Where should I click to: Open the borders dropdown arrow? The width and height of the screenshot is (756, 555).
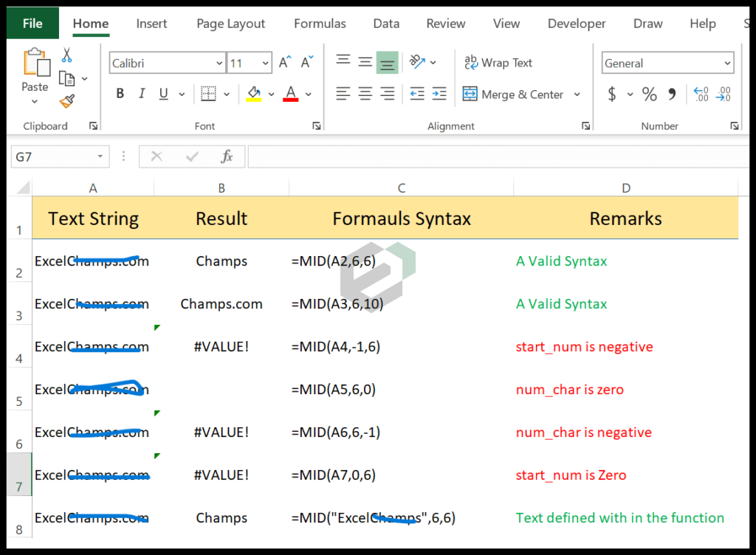227,94
